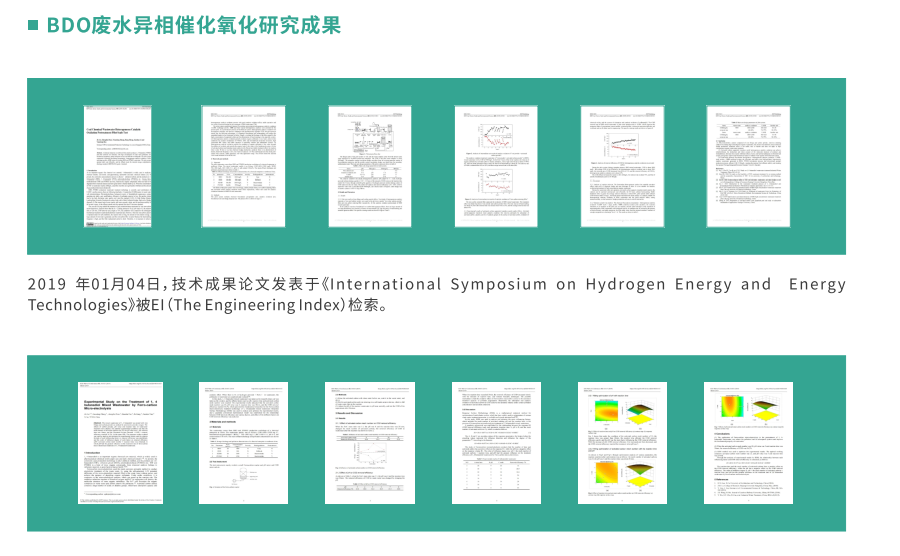Open fifth top-row page with red-black line chart
Image resolution: width=900 pixels, height=556 pixels.
pos(622,166)
